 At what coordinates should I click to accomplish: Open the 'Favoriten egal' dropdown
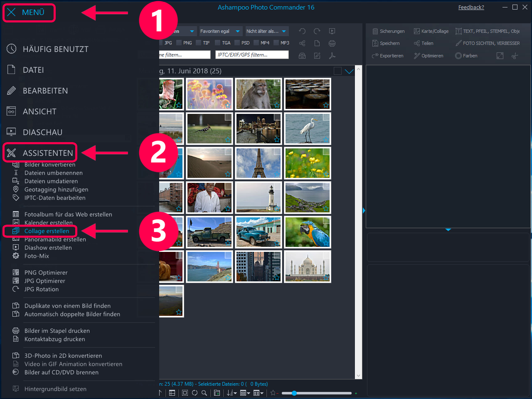220,31
